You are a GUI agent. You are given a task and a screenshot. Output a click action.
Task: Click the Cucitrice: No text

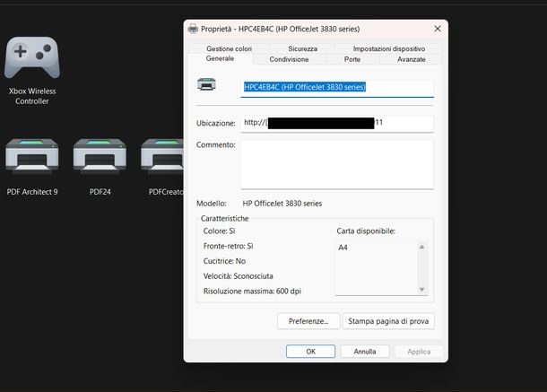[224, 261]
